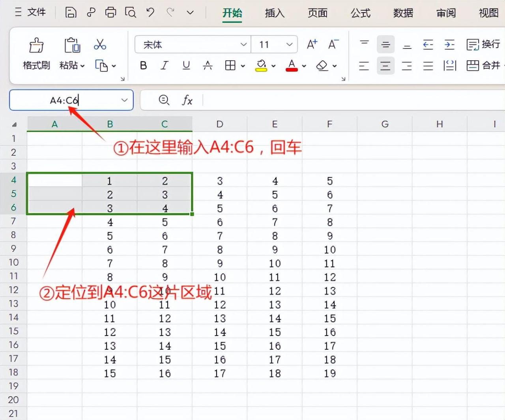Switch to the 公式 tab
Viewport: 505px width, 420px height.
tap(361, 13)
